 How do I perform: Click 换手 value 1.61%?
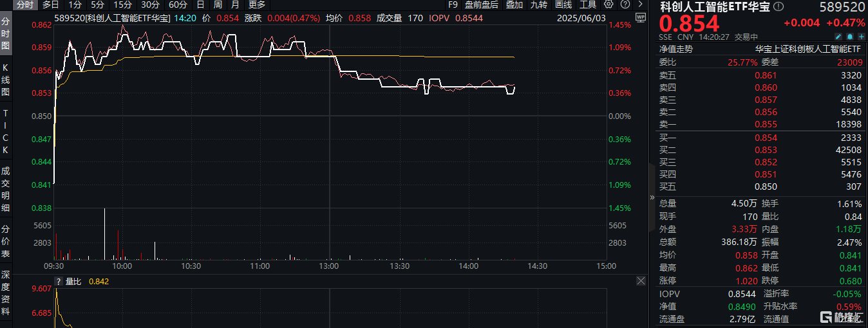tap(849, 204)
